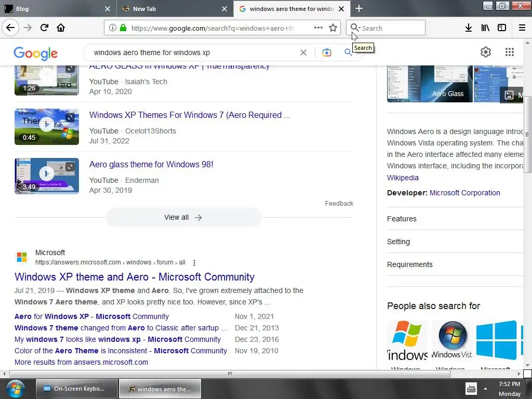532x399 pixels.
Task: Open On-Screen Keyboard taskbar button
Action: click(x=77, y=389)
